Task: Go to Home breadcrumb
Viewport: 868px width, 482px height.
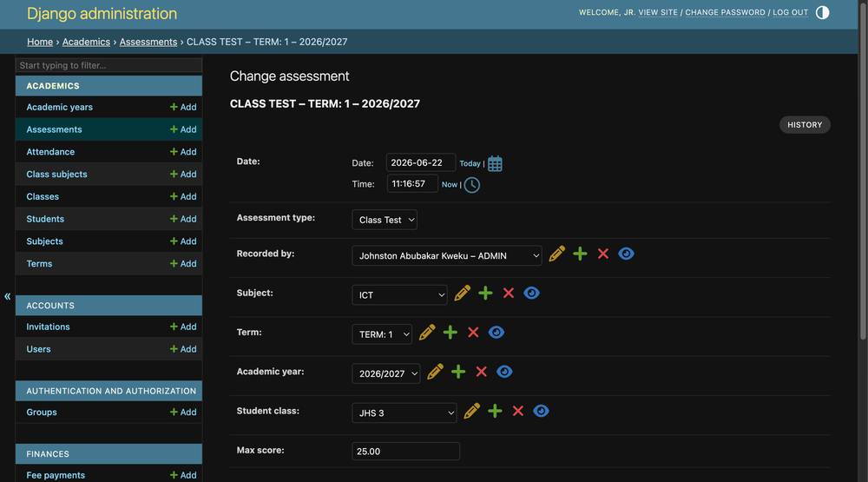Action: [x=40, y=42]
